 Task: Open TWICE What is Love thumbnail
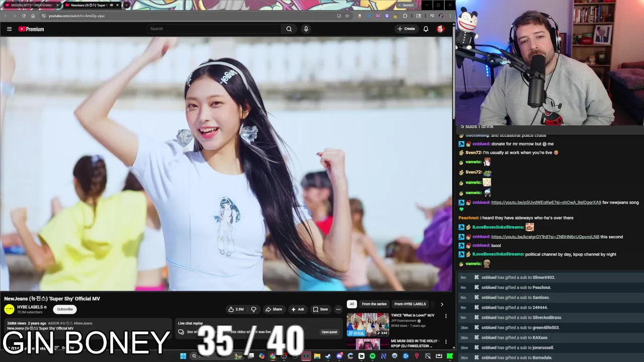coord(367,324)
